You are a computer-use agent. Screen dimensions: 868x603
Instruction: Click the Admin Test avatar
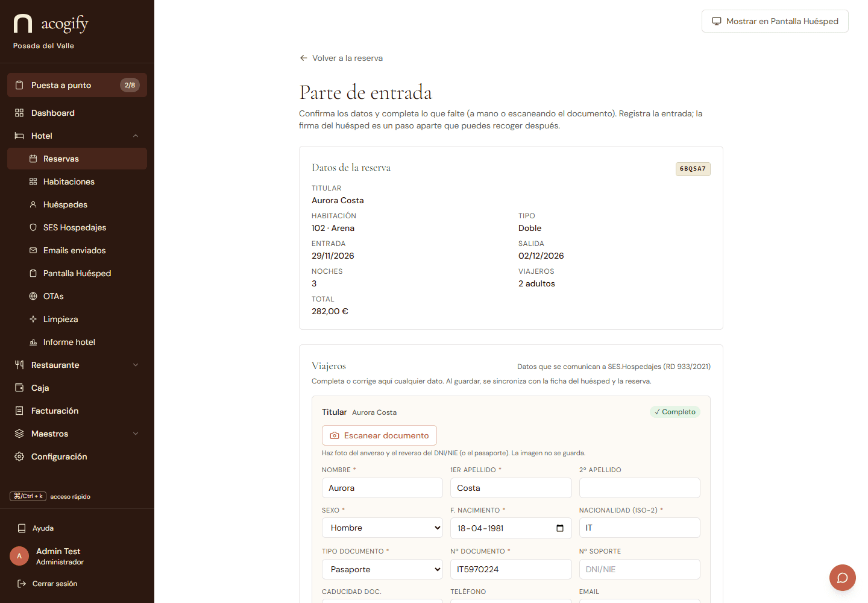click(x=19, y=556)
